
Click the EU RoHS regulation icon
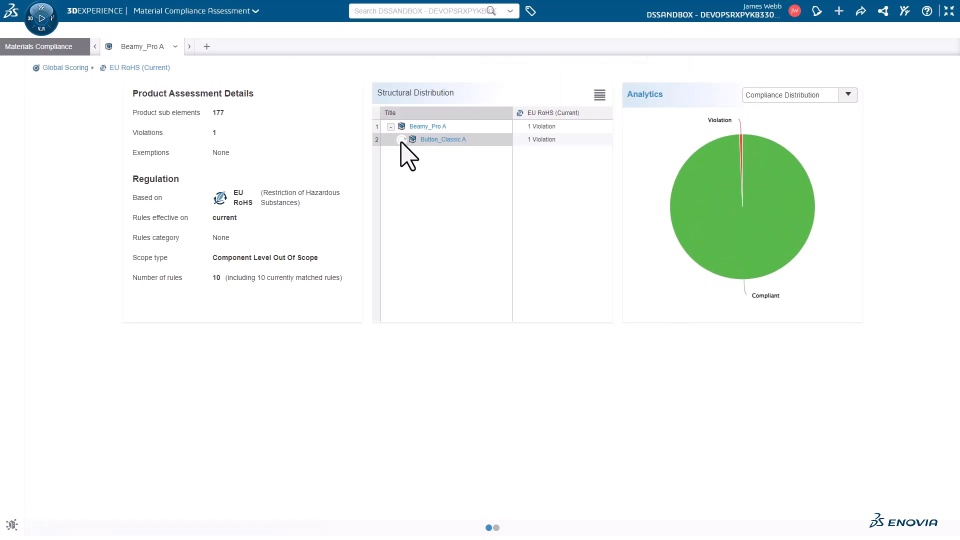click(x=220, y=198)
